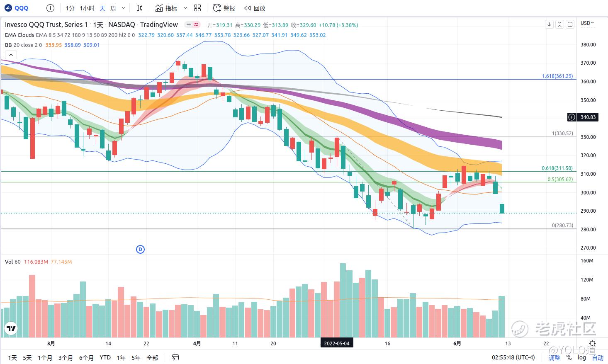Expand the indicator templates dropdown arrow
This screenshot has width=608, height=364.
click(185, 8)
